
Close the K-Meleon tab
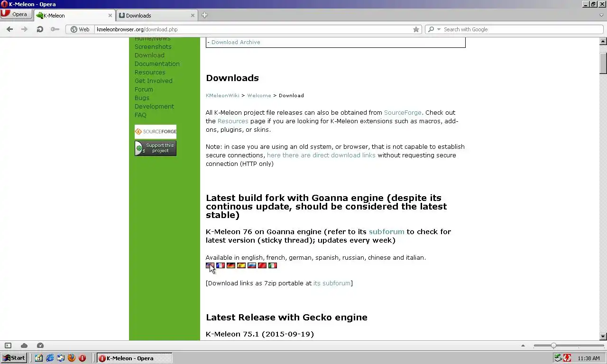[110, 15]
